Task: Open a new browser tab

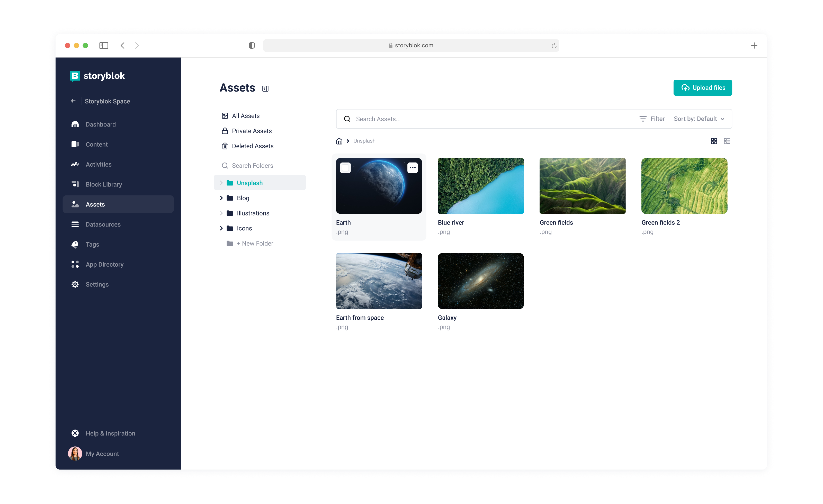Action: pyautogui.click(x=754, y=46)
